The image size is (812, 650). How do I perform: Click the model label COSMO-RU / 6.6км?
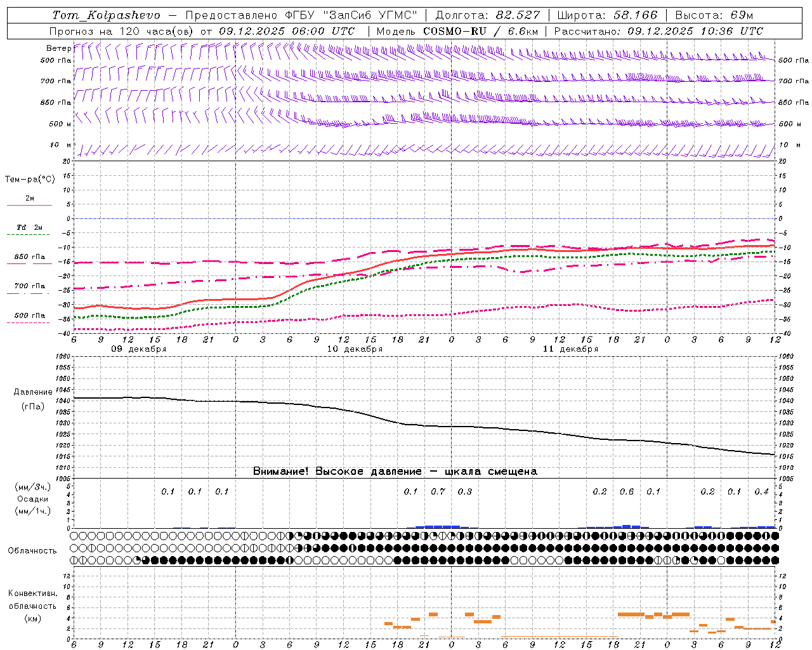(x=481, y=31)
